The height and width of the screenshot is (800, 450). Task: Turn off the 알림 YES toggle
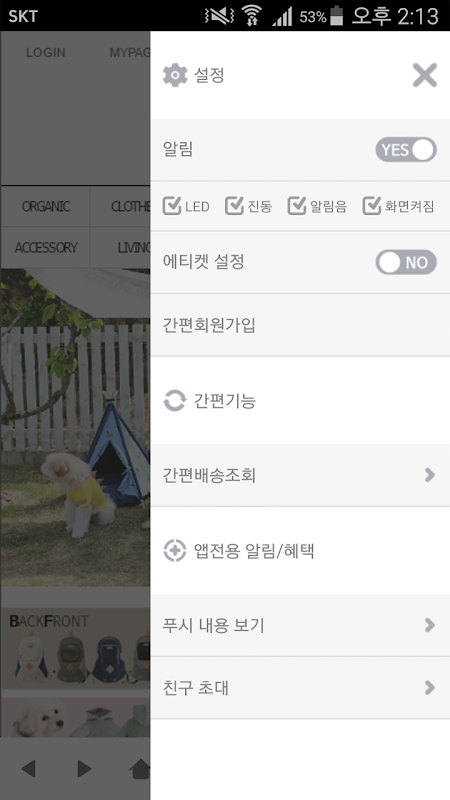(406, 149)
